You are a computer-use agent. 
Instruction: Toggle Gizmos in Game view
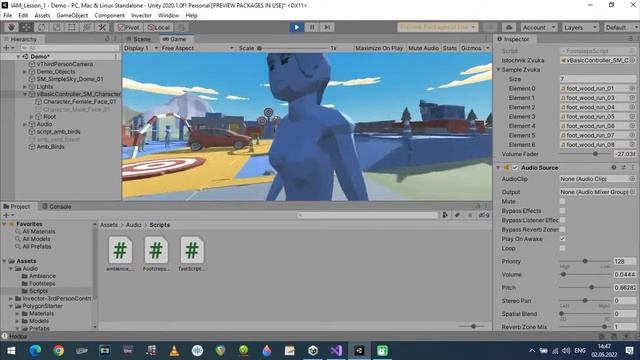click(x=471, y=48)
